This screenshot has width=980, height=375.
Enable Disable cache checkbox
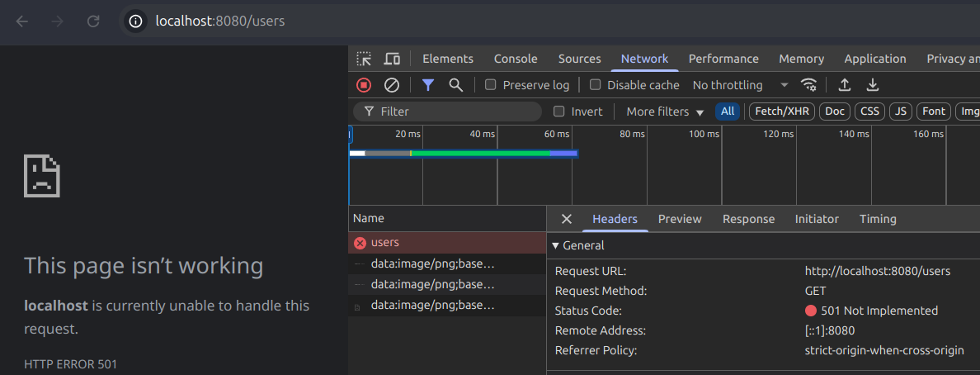coord(595,84)
